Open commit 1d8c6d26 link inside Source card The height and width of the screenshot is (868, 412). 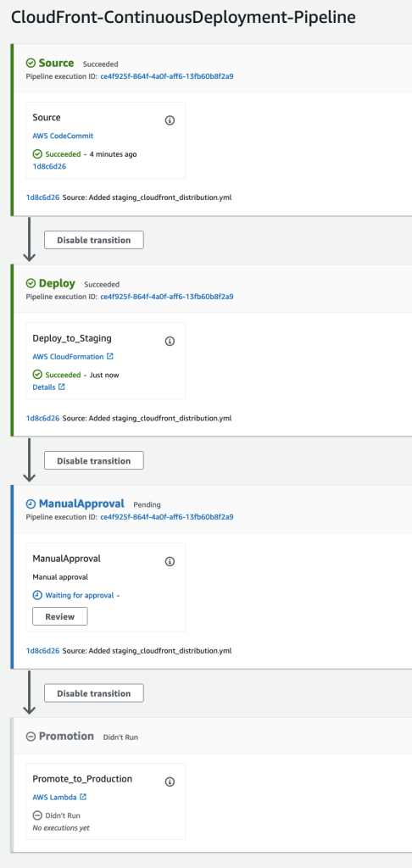pyautogui.click(x=49, y=166)
